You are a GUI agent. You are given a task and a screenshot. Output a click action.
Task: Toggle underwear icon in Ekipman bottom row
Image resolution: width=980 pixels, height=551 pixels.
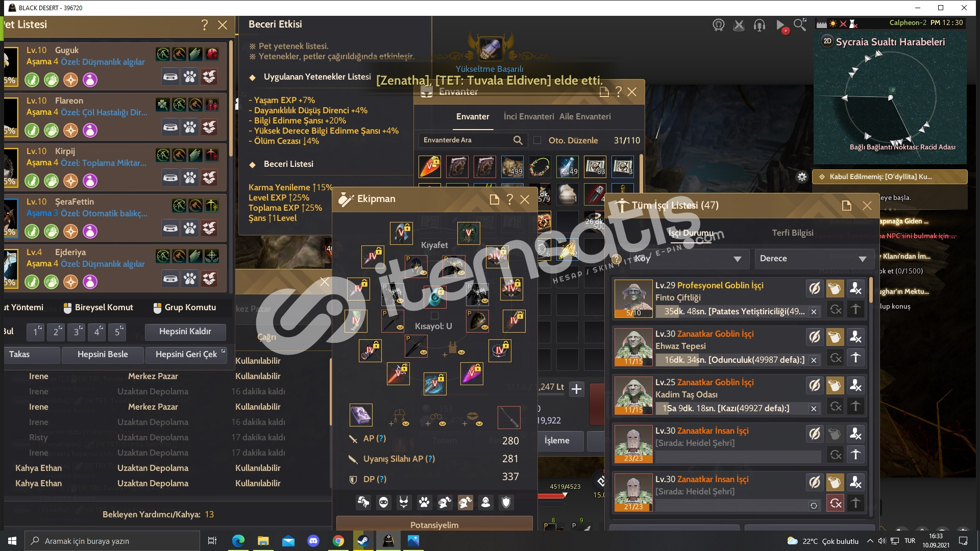coord(404,503)
